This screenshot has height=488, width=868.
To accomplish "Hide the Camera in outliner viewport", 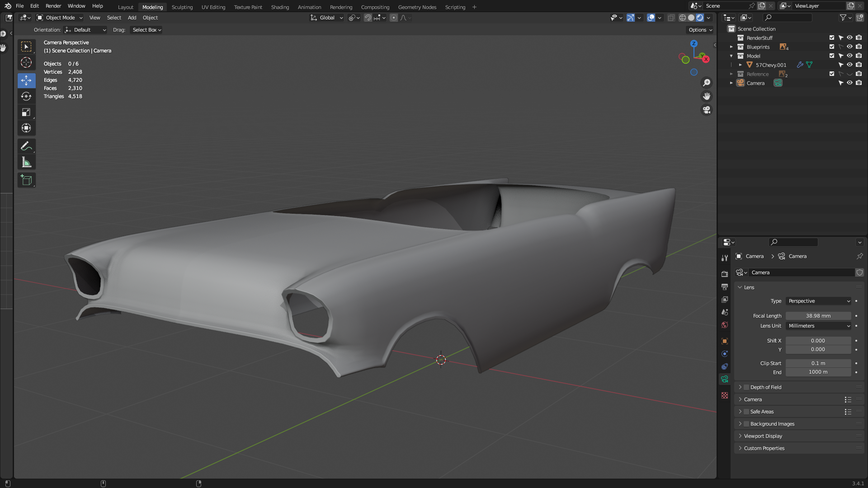I will (849, 83).
